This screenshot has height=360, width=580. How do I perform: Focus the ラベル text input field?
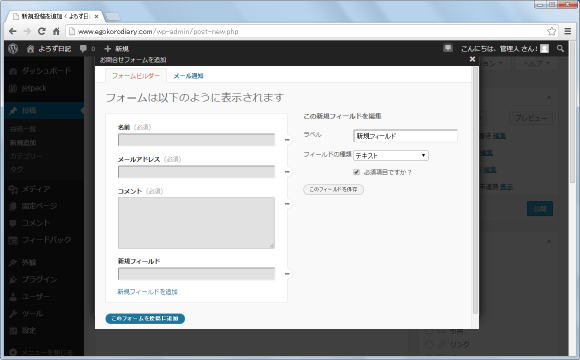point(405,136)
